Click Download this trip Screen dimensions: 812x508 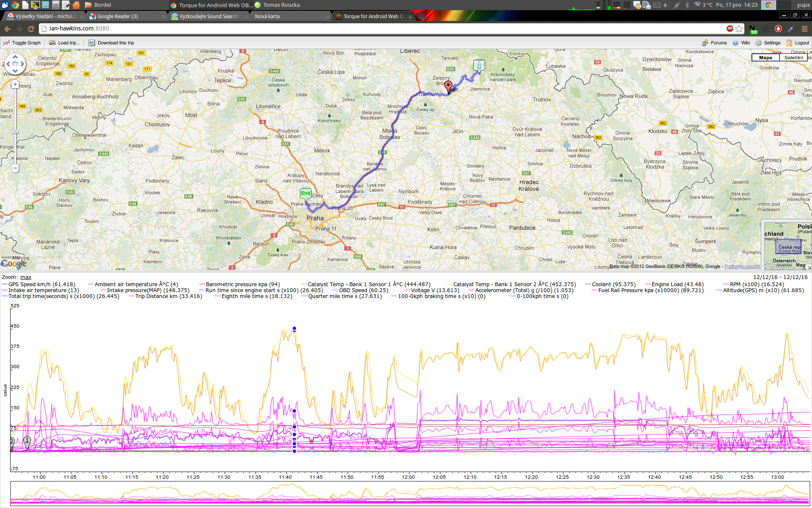(111, 43)
